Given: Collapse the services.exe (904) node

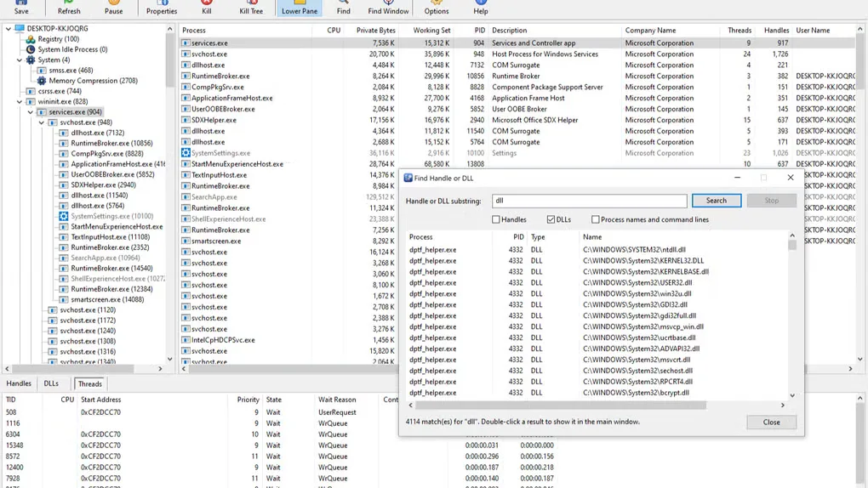Looking at the screenshot, I should 31,111.
